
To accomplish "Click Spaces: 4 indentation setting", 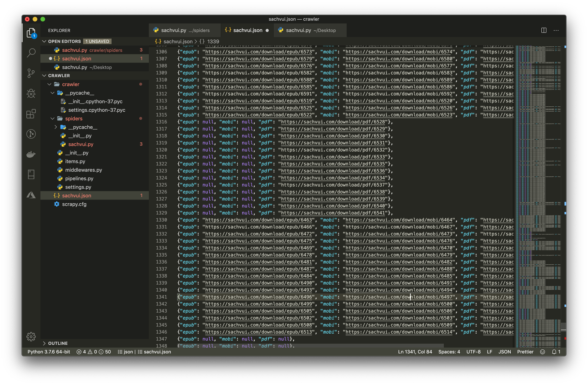I will [449, 352].
